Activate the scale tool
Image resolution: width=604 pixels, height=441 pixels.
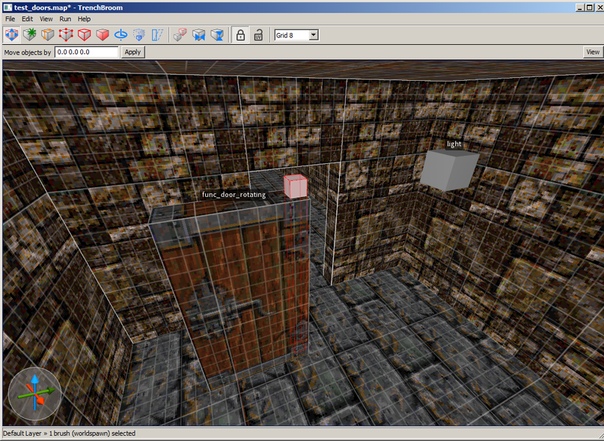[139, 35]
